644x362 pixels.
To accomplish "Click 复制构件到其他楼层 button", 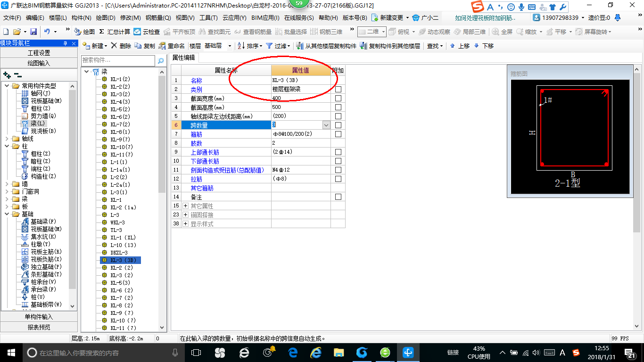I will (x=390, y=46).
